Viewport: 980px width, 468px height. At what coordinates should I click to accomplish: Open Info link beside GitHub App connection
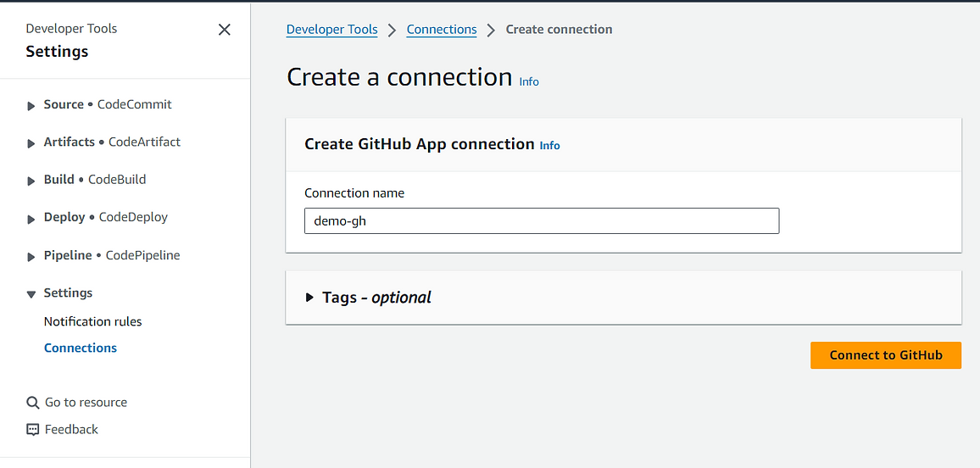(x=550, y=146)
